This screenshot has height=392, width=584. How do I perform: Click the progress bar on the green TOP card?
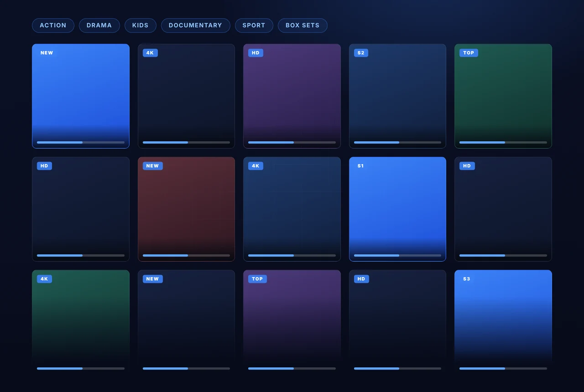pyautogui.click(x=503, y=142)
